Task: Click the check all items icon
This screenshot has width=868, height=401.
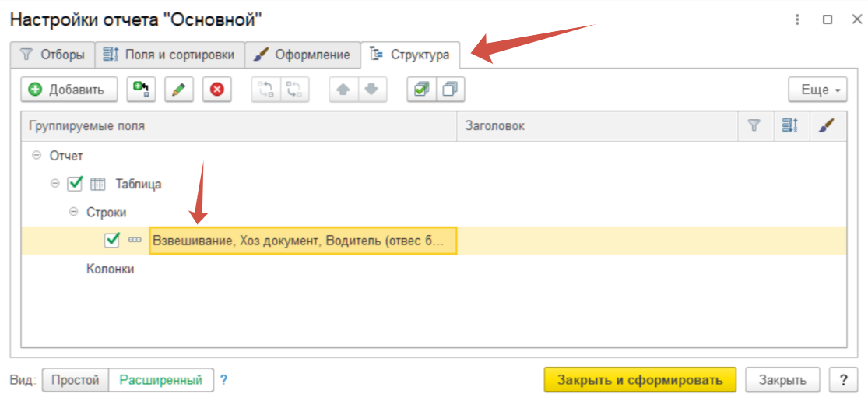Action: pos(421,90)
